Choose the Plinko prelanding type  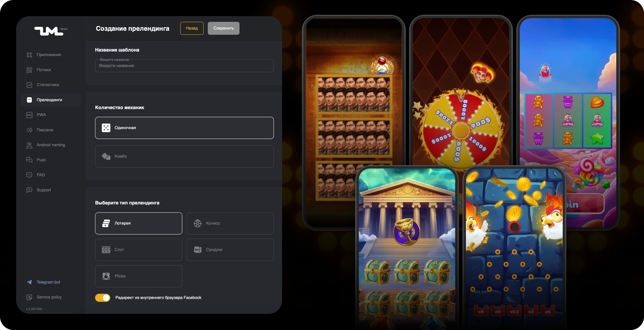pos(139,276)
